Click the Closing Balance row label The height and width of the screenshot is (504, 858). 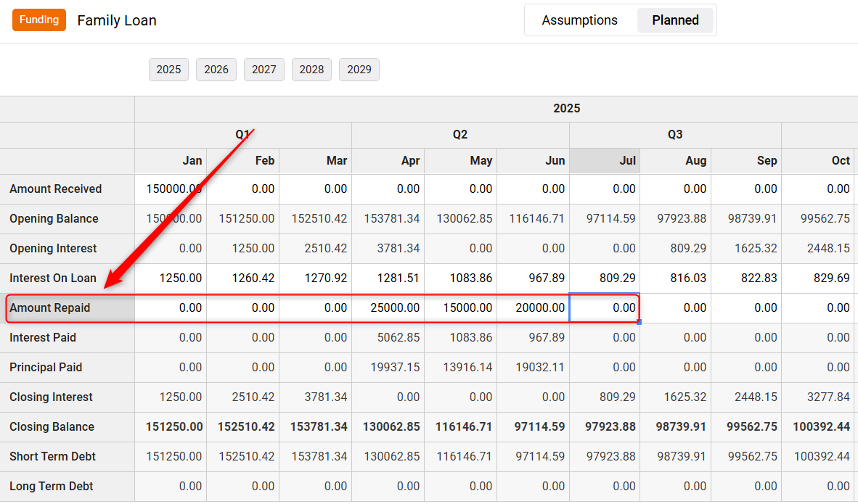coord(52,427)
